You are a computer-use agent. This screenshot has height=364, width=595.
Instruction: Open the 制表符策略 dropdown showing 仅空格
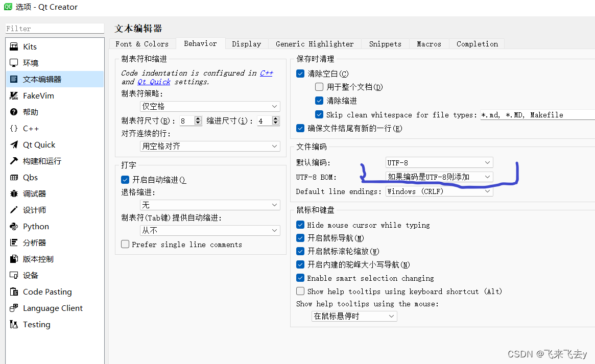pyautogui.click(x=210, y=106)
